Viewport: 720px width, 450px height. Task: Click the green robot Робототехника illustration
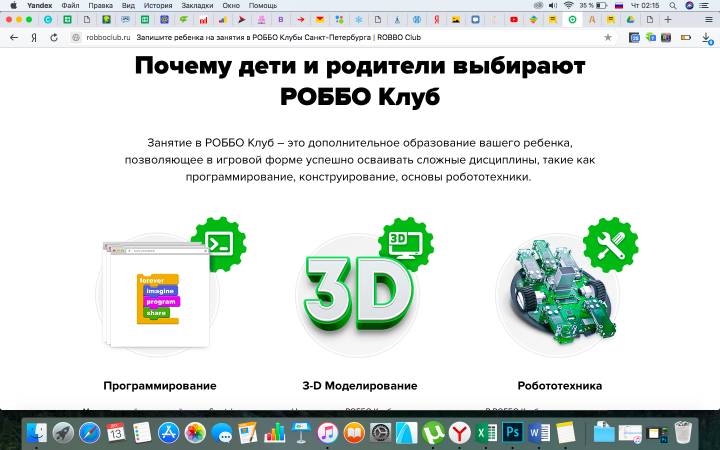click(558, 295)
